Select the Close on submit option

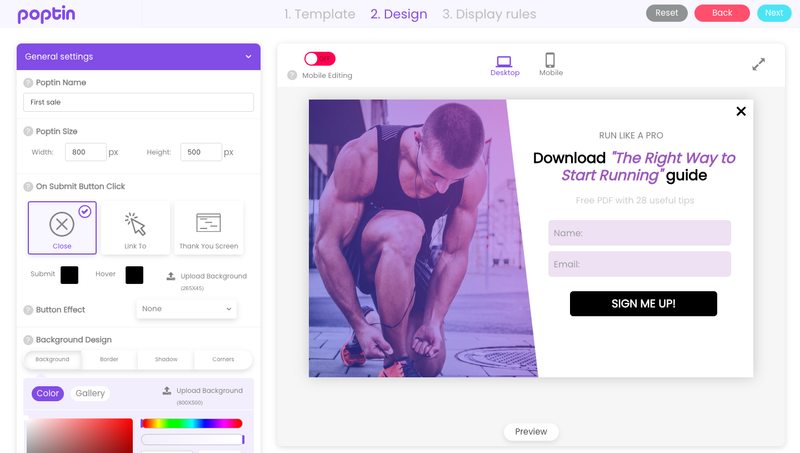point(62,228)
